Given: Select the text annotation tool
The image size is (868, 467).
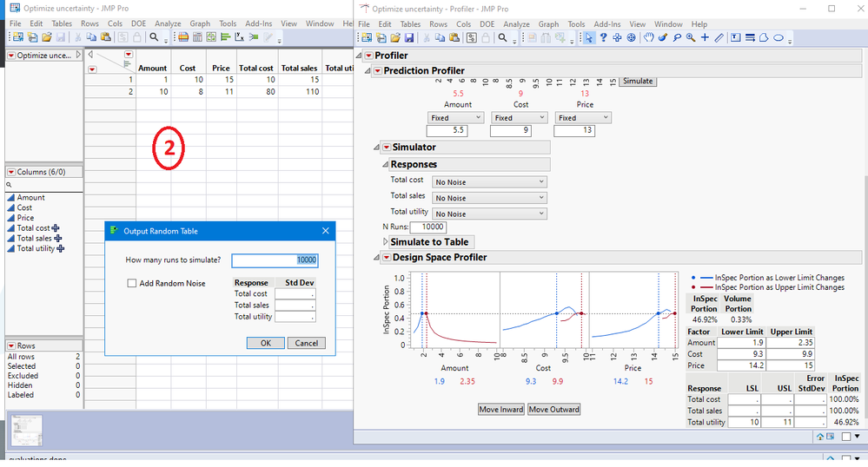Looking at the screenshot, I should click(735, 37).
